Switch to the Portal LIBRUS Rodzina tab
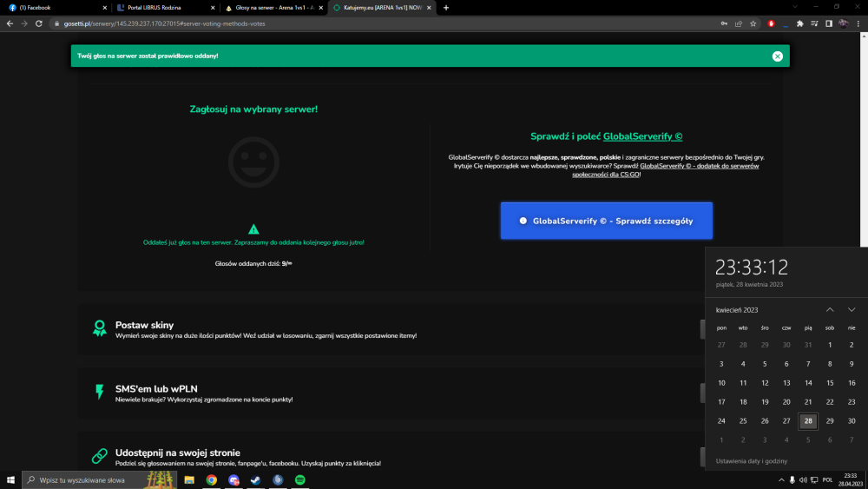Viewport: 868px width, 489px height. point(164,8)
